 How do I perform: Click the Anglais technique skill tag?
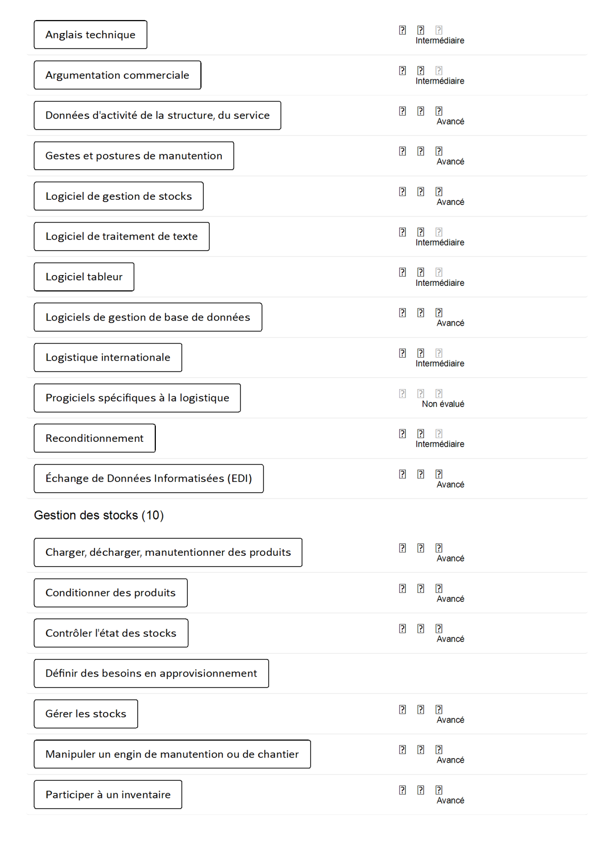pos(90,35)
